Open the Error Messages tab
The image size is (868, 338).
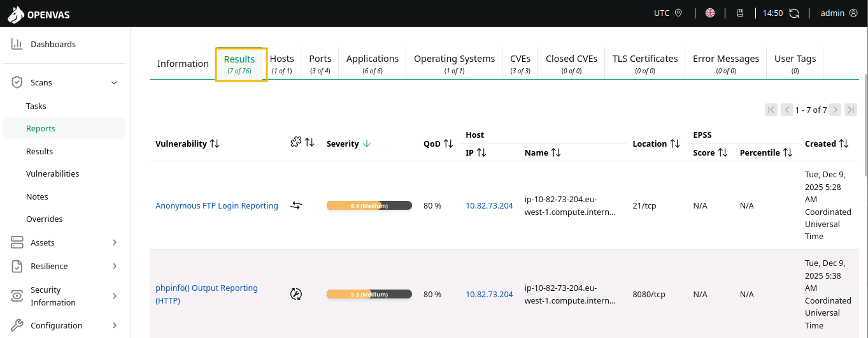click(x=726, y=64)
